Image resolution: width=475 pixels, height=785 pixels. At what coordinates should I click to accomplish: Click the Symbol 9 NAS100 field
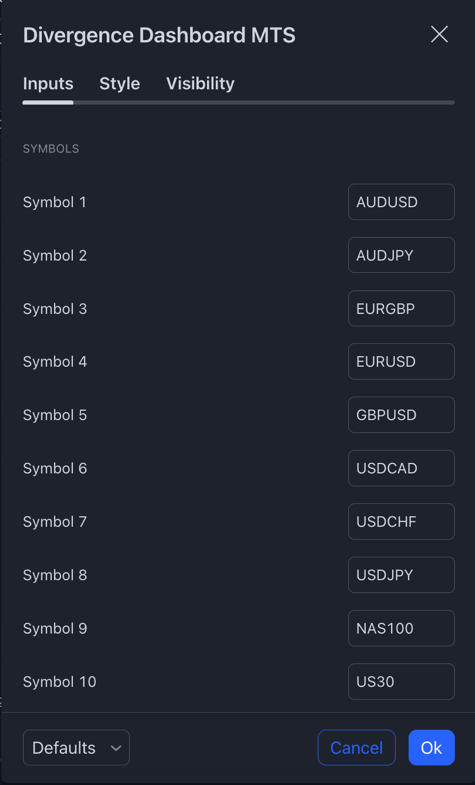(x=401, y=628)
